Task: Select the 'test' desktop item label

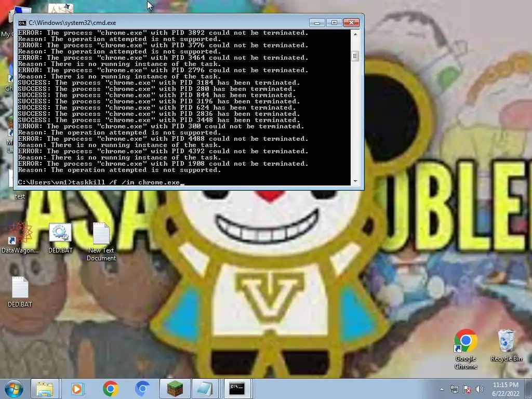Action: coord(20,196)
